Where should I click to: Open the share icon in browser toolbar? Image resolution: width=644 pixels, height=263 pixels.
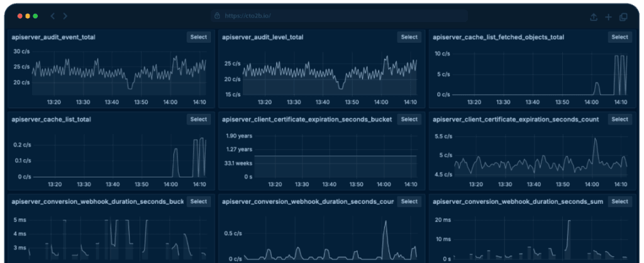tap(594, 16)
